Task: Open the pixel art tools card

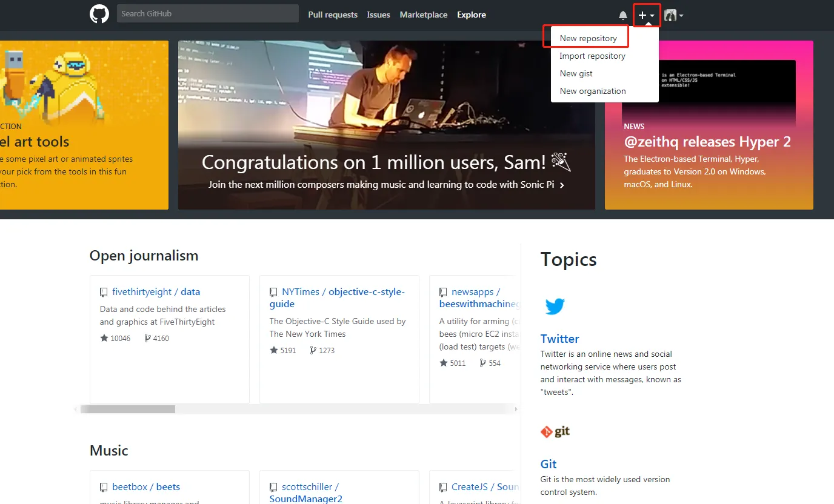Action: tap(84, 125)
